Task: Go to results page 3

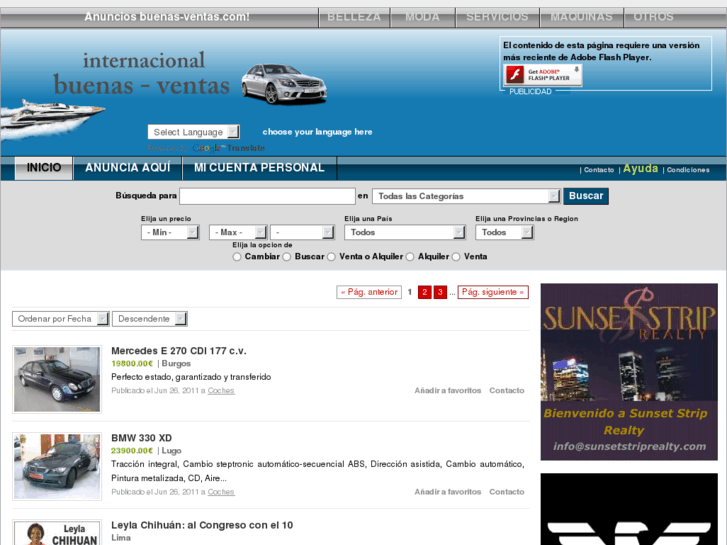Action: (x=440, y=292)
